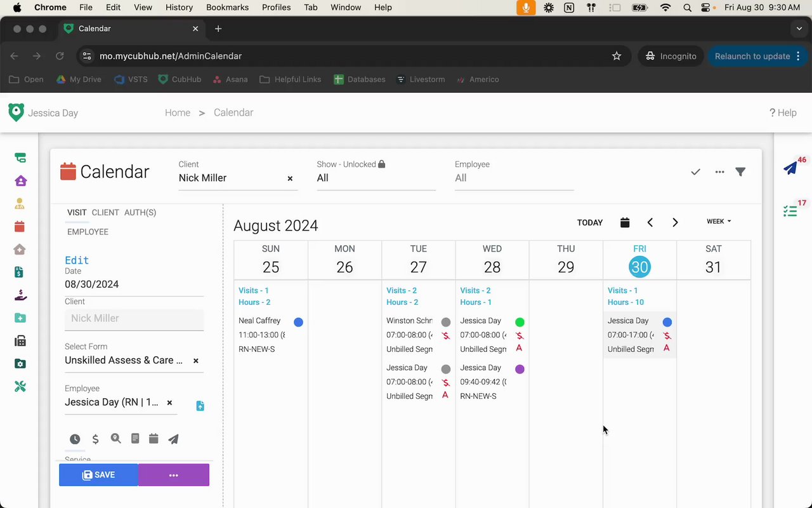
Task: Open the wrench tools sidebar icon
Action: point(20,387)
